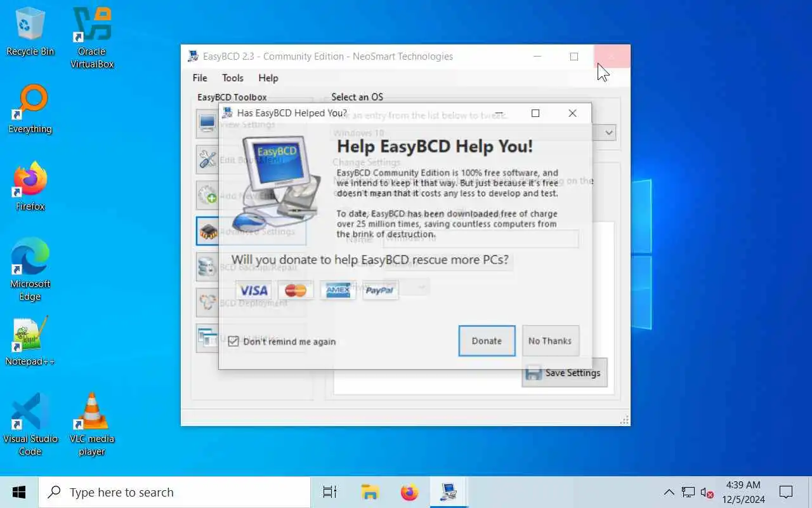Image resolution: width=812 pixels, height=508 pixels.
Task: Launch Firefox from desktop shortcut
Action: point(30,187)
